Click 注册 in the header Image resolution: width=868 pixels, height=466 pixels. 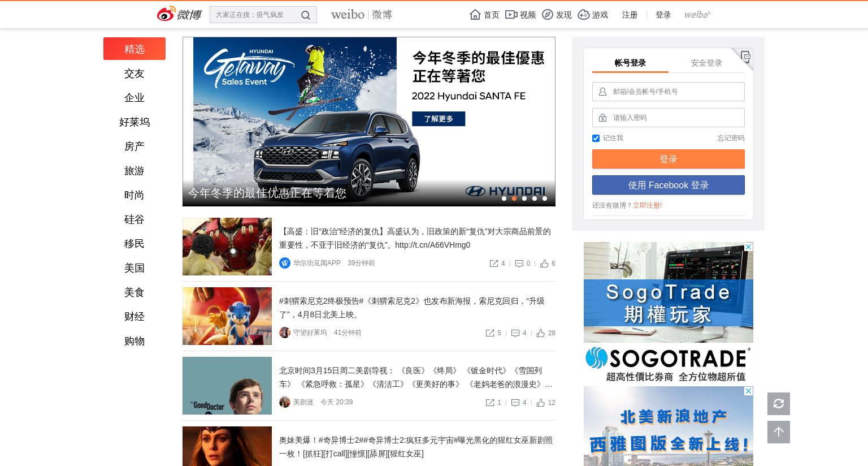tap(630, 15)
